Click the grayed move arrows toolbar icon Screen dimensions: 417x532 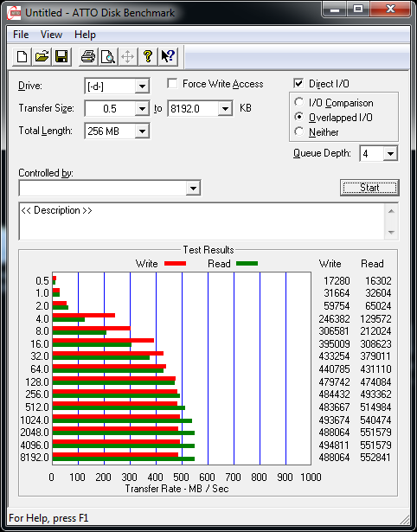pyautogui.click(x=127, y=56)
